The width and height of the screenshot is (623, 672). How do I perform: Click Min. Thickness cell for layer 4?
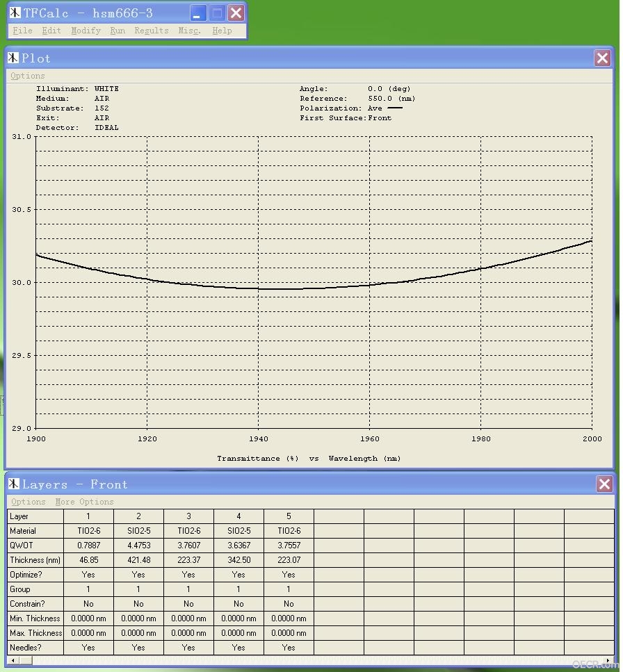click(238, 618)
